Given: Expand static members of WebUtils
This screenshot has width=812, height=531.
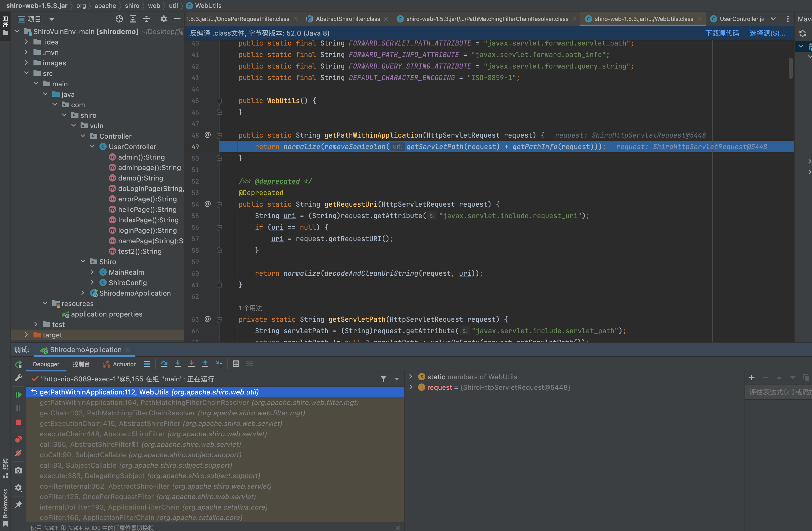Looking at the screenshot, I should coord(411,376).
